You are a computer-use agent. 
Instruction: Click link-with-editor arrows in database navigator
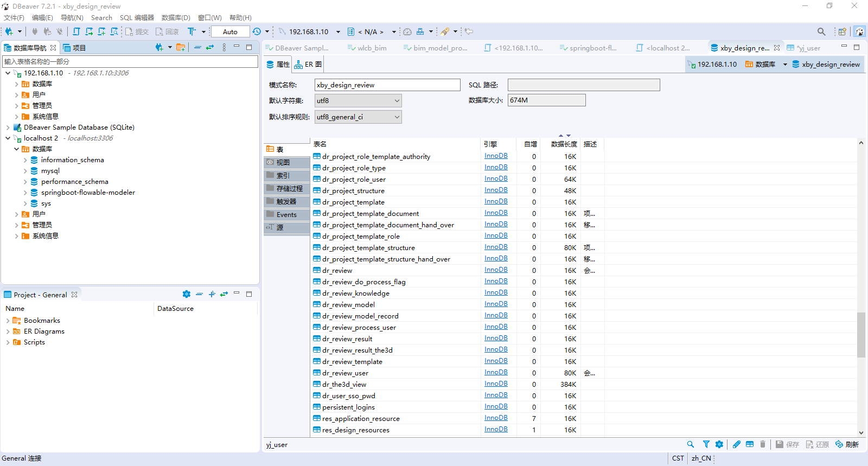click(210, 48)
